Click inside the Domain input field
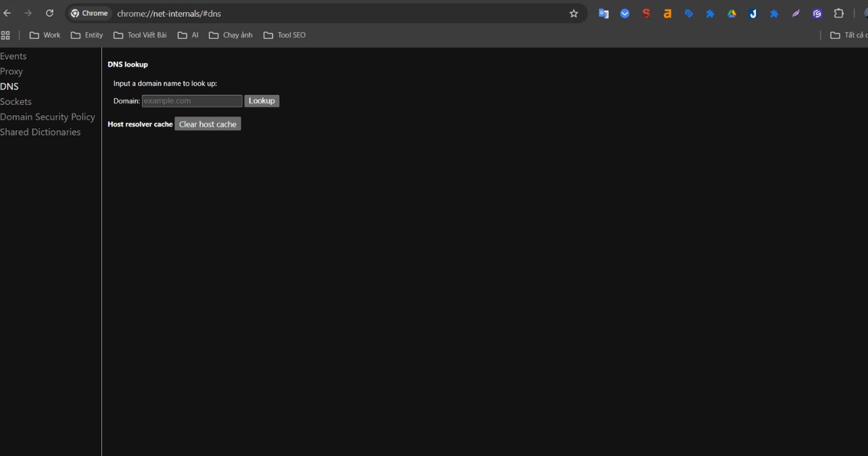The width and height of the screenshot is (868, 456). (x=191, y=101)
